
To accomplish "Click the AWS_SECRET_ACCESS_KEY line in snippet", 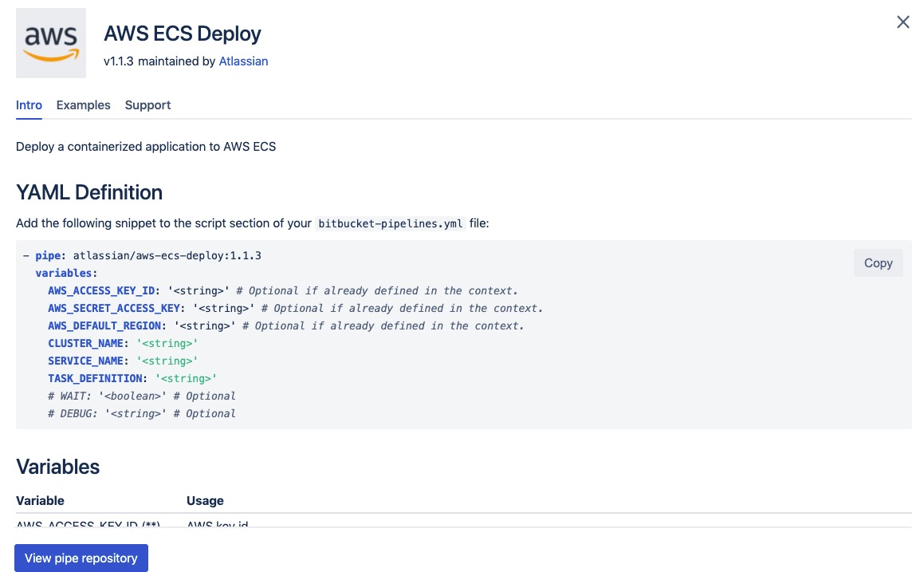I will [x=295, y=309].
